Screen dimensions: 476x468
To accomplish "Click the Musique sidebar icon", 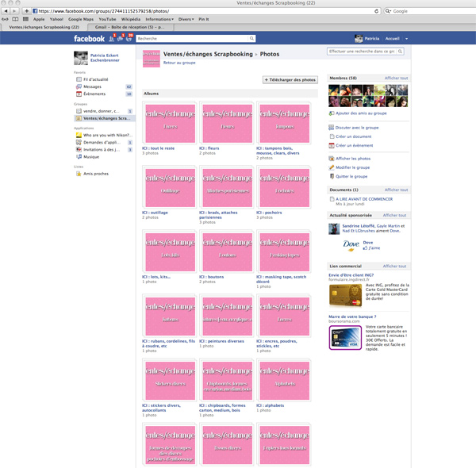I will [x=79, y=156].
